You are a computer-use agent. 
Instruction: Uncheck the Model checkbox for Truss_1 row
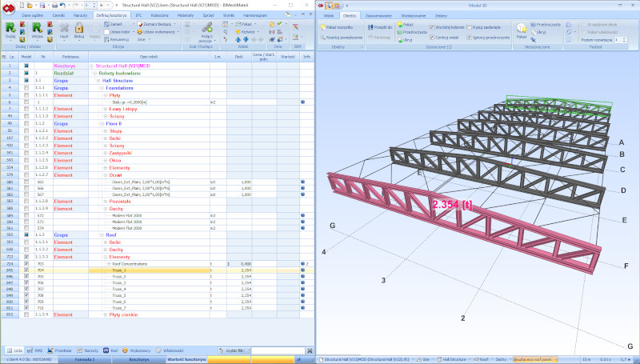[26, 270]
